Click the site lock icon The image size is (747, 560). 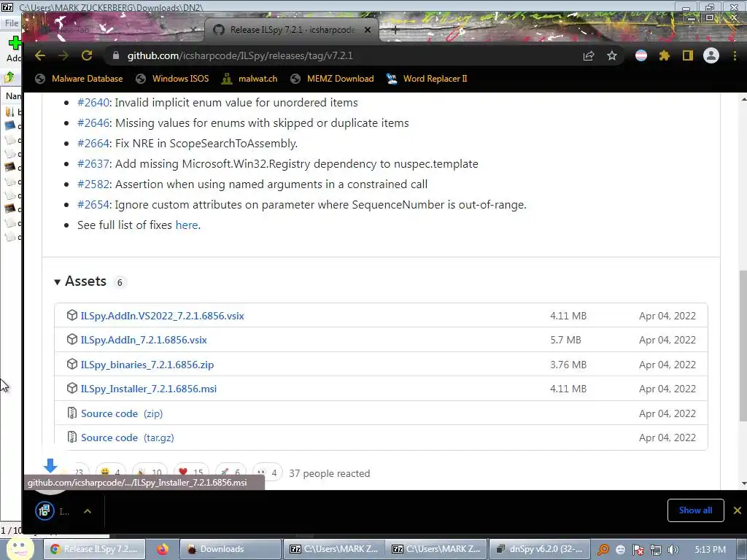[x=116, y=55]
